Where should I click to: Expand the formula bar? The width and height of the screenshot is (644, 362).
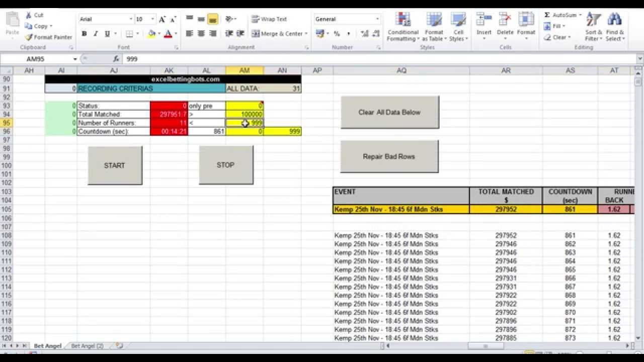pos(639,59)
